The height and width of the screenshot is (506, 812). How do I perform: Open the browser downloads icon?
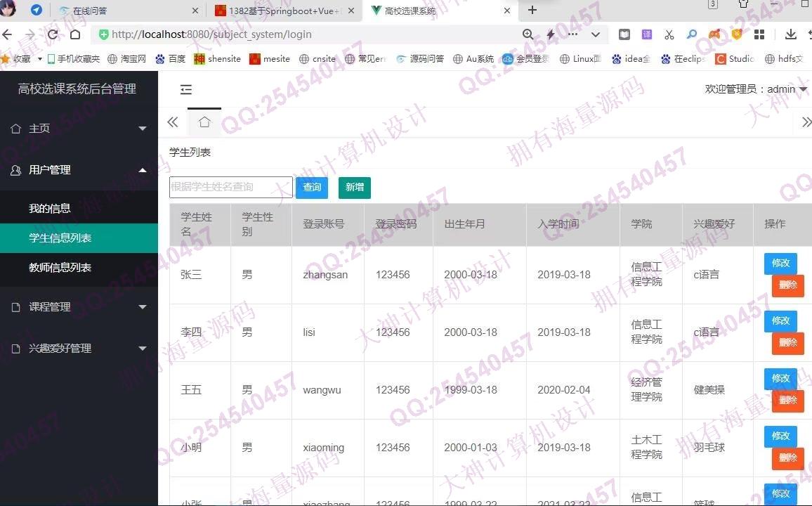pos(790,34)
